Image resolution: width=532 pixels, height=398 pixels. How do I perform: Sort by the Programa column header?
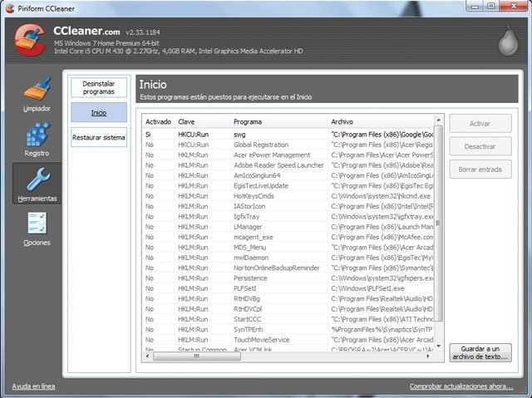point(279,121)
